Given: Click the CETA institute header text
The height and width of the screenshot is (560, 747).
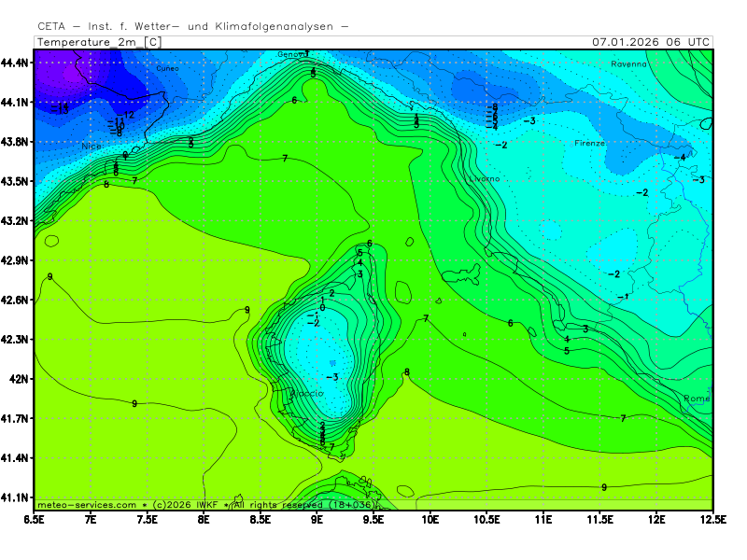Looking at the screenshot, I should coord(192,26).
